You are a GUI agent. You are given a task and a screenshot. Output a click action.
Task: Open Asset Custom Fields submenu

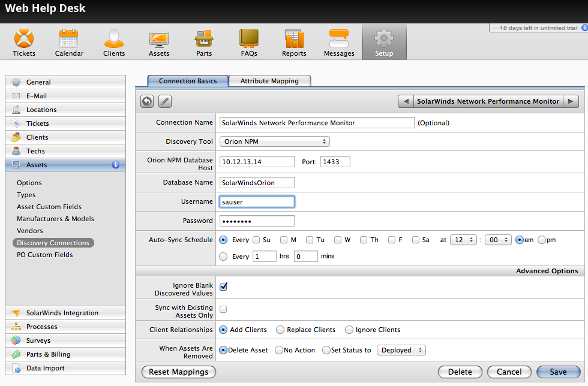[49, 207]
